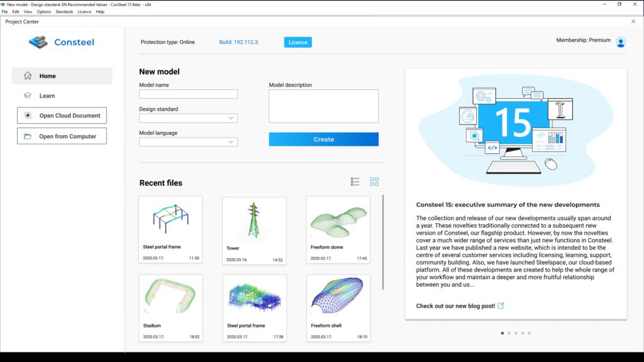The height and width of the screenshot is (362, 644).
Task: Open the Stadium recent file
Action: (x=170, y=308)
